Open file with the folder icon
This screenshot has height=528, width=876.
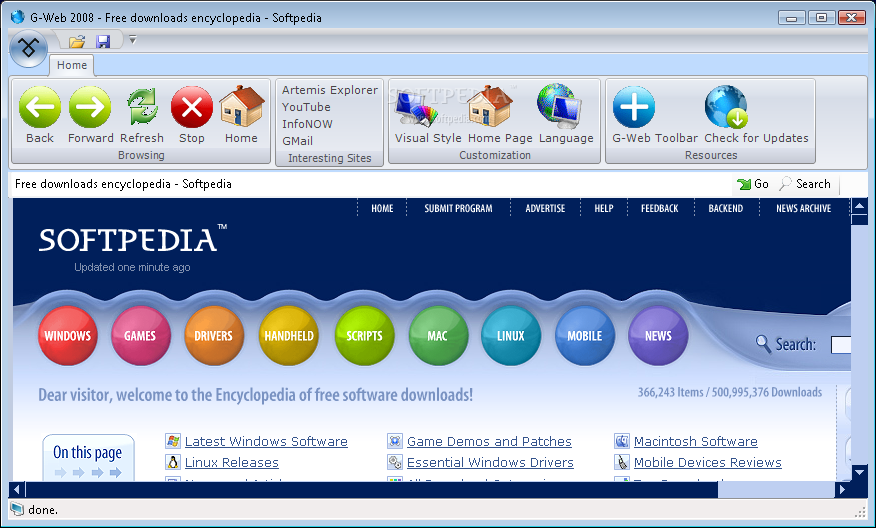[77, 41]
